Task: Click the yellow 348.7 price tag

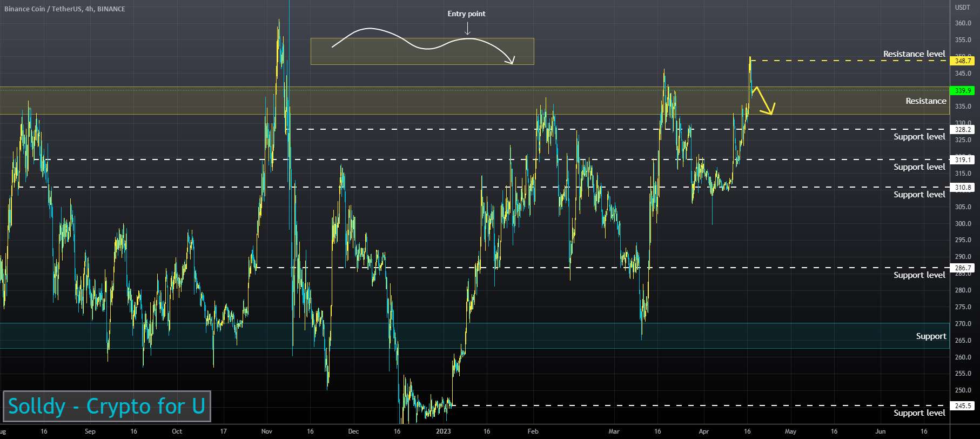Action: [963, 61]
